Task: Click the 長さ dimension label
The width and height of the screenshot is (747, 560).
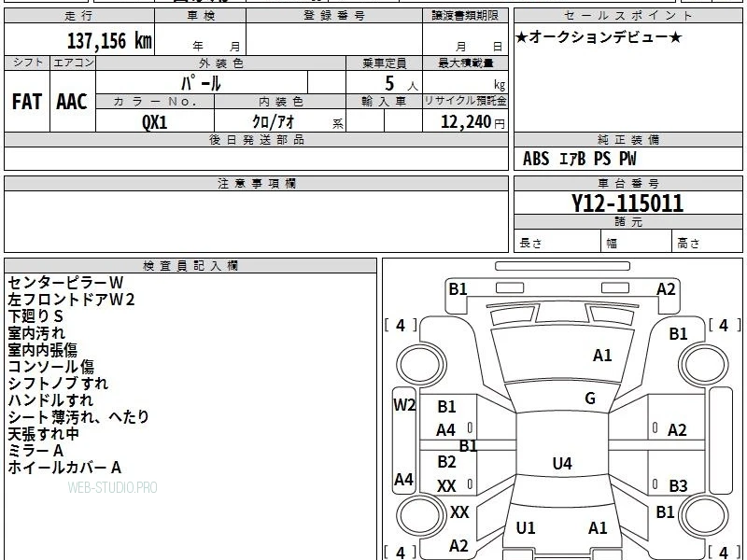Action: pyautogui.click(x=530, y=243)
